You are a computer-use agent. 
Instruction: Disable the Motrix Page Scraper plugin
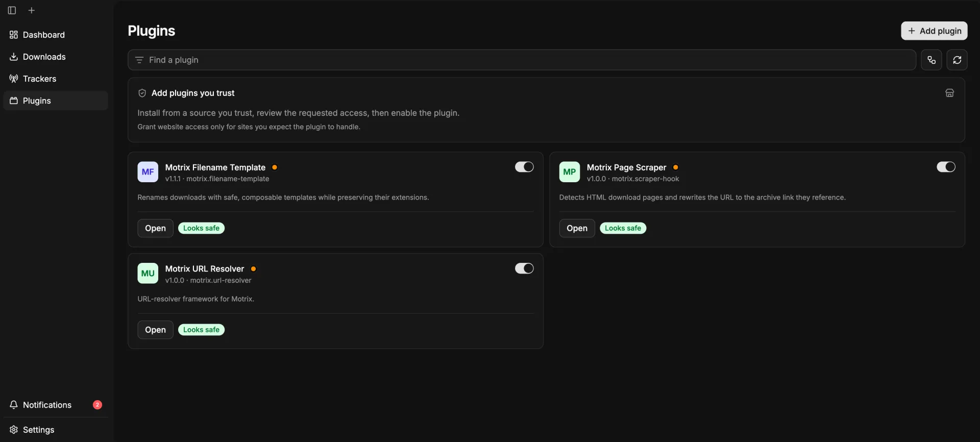(x=946, y=167)
